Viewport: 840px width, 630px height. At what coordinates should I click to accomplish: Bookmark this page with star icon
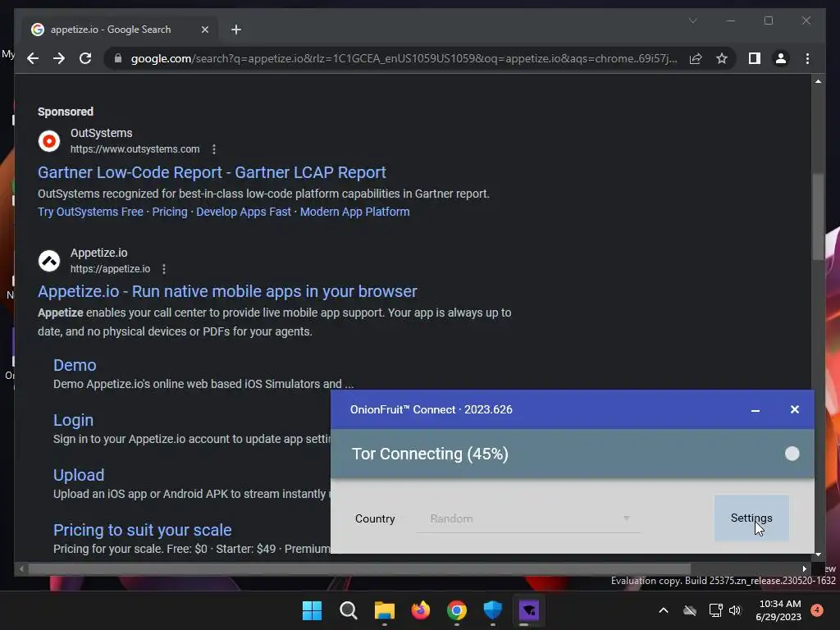tap(722, 58)
